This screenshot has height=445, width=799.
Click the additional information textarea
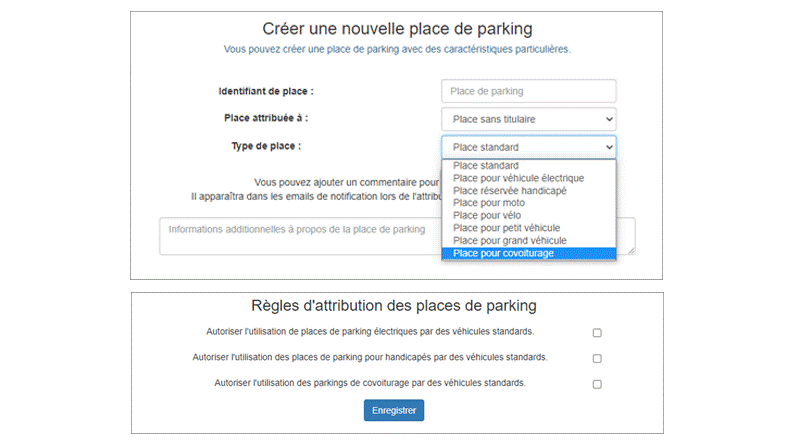(x=300, y=236)
